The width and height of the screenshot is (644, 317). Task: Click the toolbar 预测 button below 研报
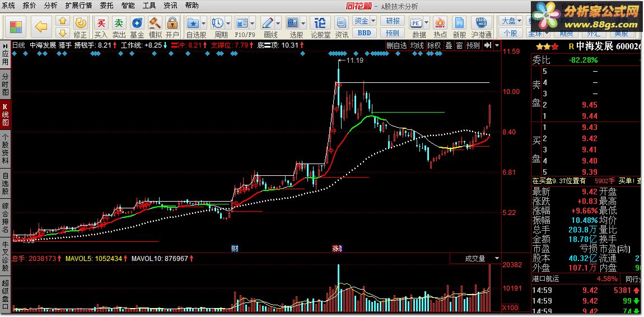(393, 32)
